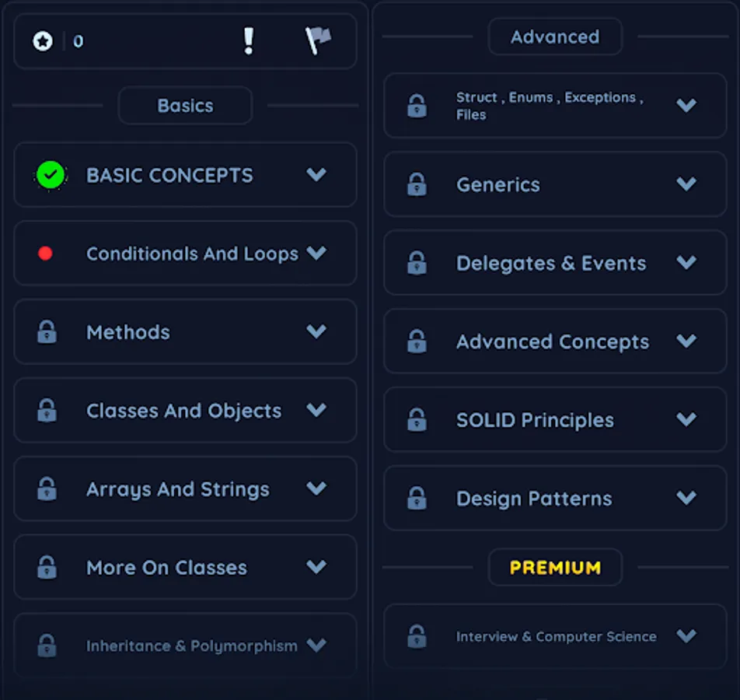Click the red progress dot on Conditionals And Loops
Viewport: 740px width, 700px height.
45,254
